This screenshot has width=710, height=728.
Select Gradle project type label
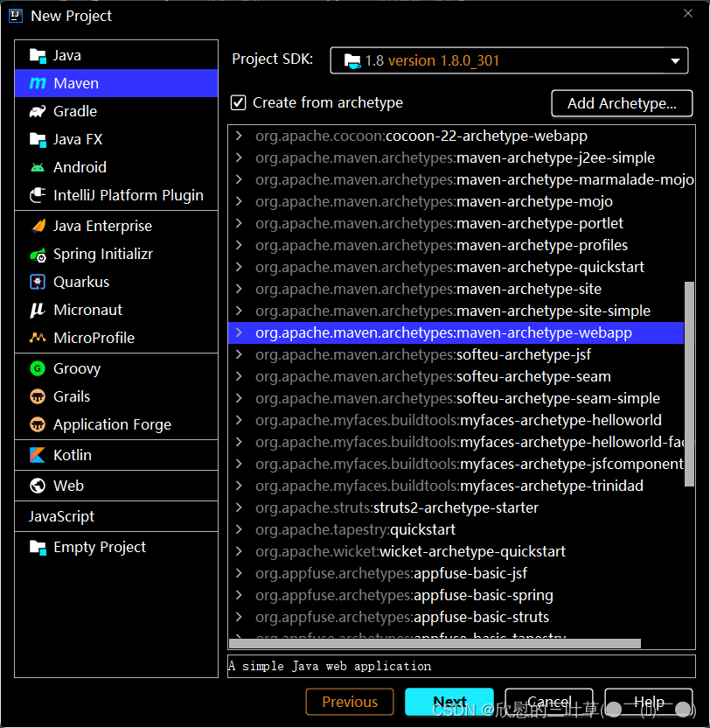pos(75,111)
